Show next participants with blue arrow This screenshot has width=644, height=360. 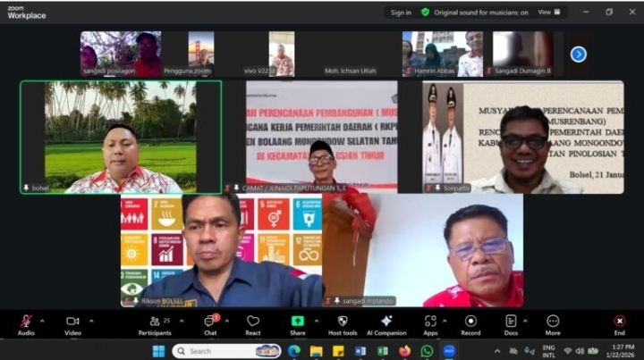coord(579,54)
